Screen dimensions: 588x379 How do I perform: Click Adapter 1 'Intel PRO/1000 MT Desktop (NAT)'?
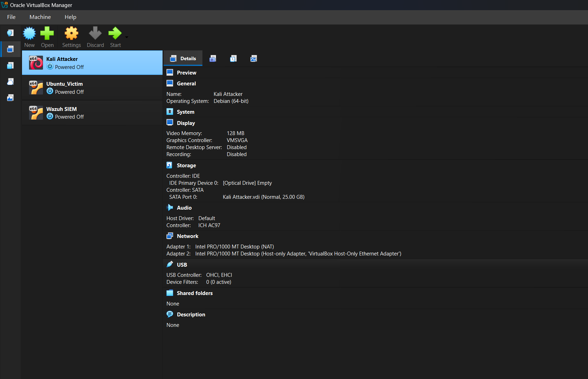pyautogui.click(x=235, y=247)
